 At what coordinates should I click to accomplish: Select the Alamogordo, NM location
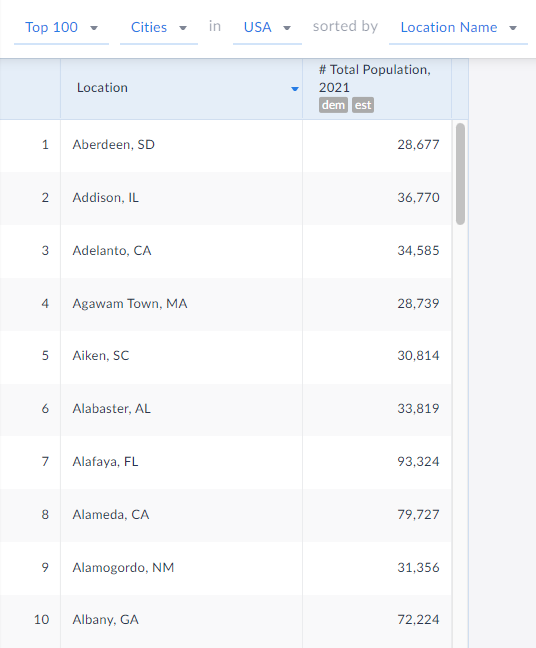point(123,567)
